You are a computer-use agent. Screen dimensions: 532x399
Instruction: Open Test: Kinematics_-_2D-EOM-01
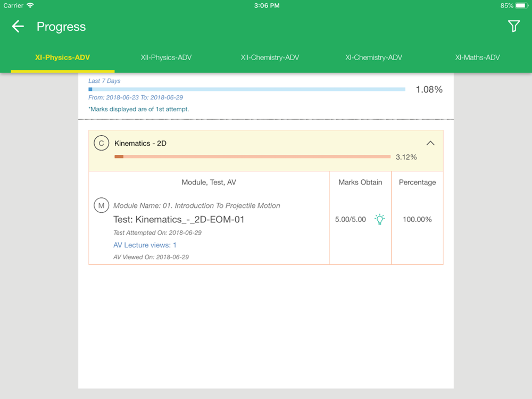point(179,219)
